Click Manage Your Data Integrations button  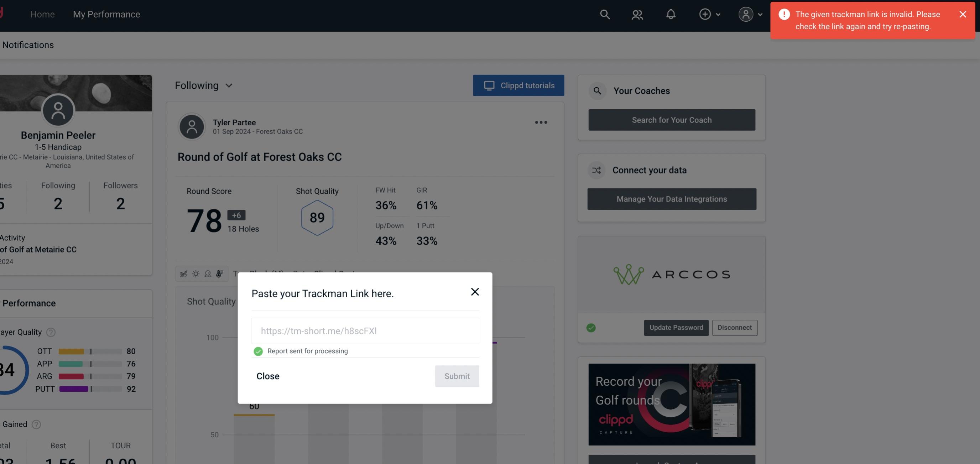click(x=672, y=199)
